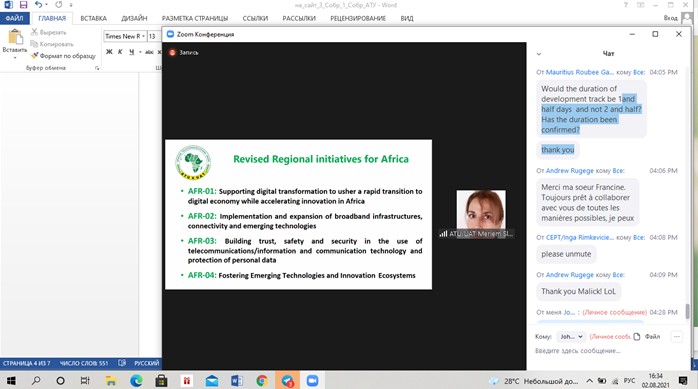Click the chat scrollbar thumb
The image size is (698, 389).
click(x=687, y=312)
